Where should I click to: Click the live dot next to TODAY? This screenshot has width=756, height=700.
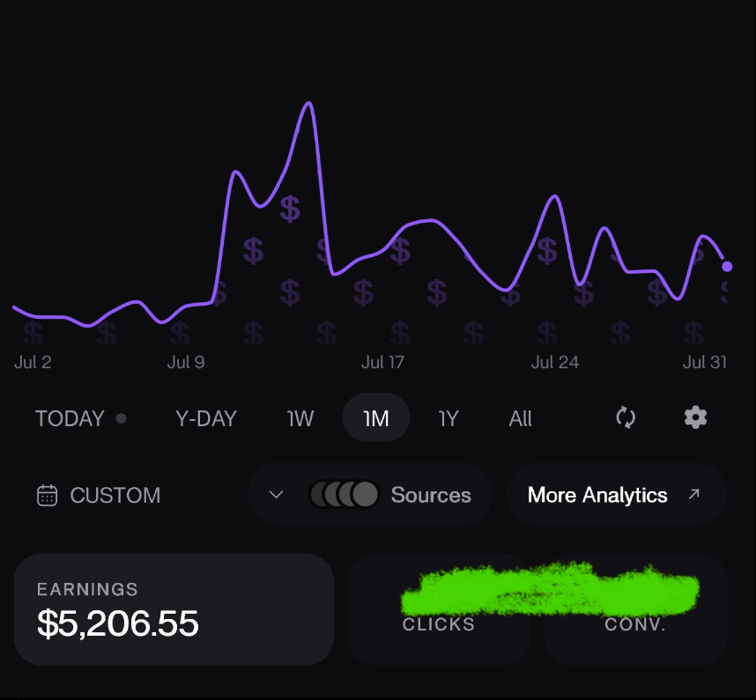(121, 418)
